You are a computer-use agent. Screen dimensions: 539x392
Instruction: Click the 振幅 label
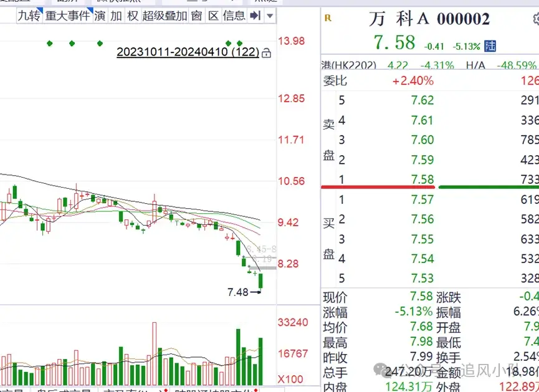tap(448, 312)
